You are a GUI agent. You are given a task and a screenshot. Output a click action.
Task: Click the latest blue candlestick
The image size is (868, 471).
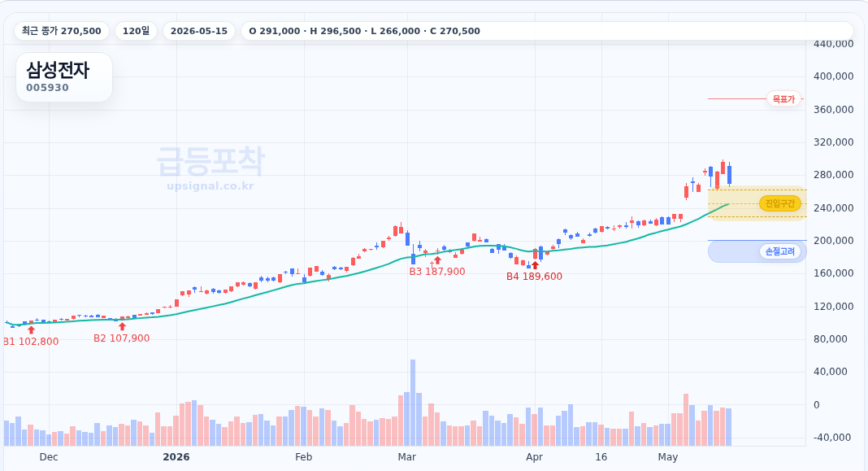click(730, 175)
